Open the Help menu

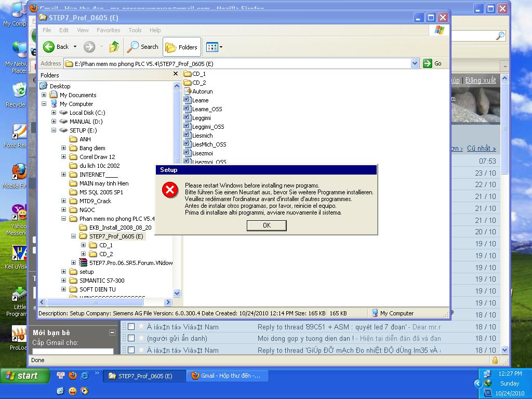[x=155, y=30]
